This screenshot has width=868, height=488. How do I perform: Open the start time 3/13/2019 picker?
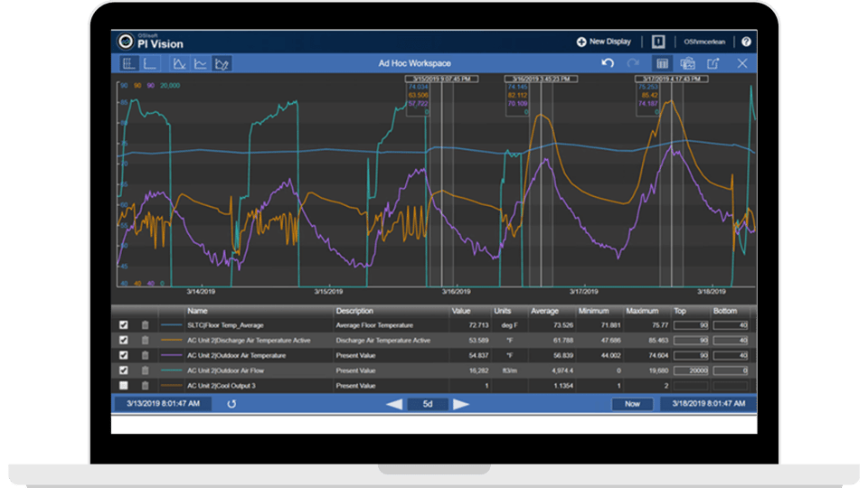164,404
